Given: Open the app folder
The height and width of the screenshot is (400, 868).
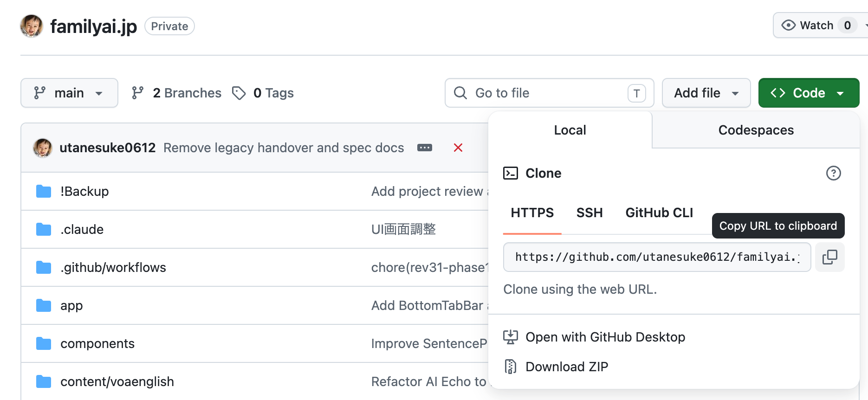Looking at the screenshot, I should tap(71, 305).
